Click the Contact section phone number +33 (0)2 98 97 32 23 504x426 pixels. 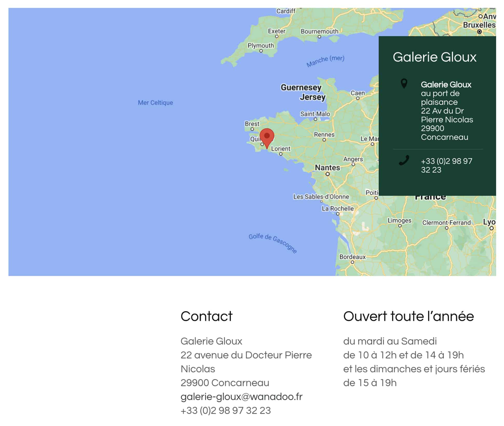pyautogui.click(x=226, y=410)
